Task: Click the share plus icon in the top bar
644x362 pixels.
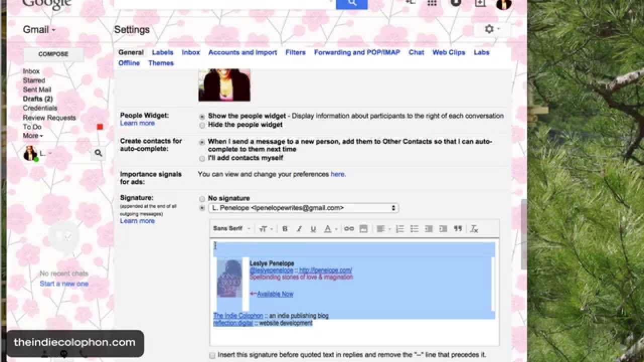Action: (x=480, y=3)
